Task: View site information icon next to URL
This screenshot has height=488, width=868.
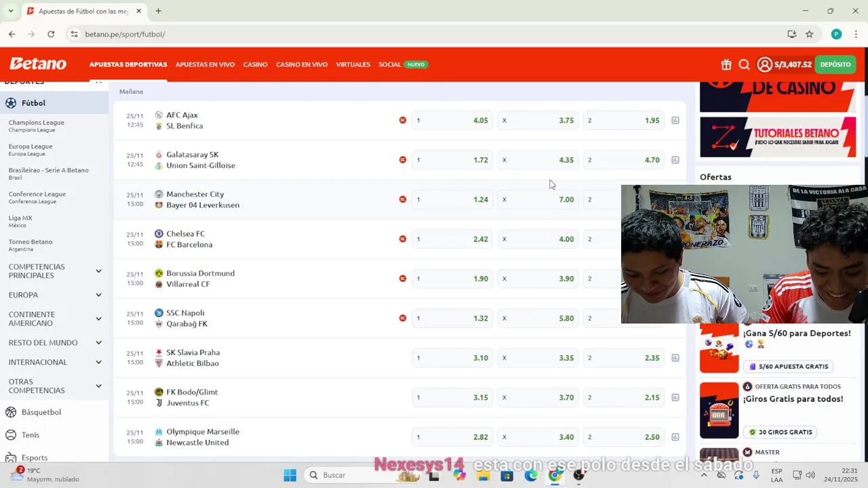Action: coord(74,34)
